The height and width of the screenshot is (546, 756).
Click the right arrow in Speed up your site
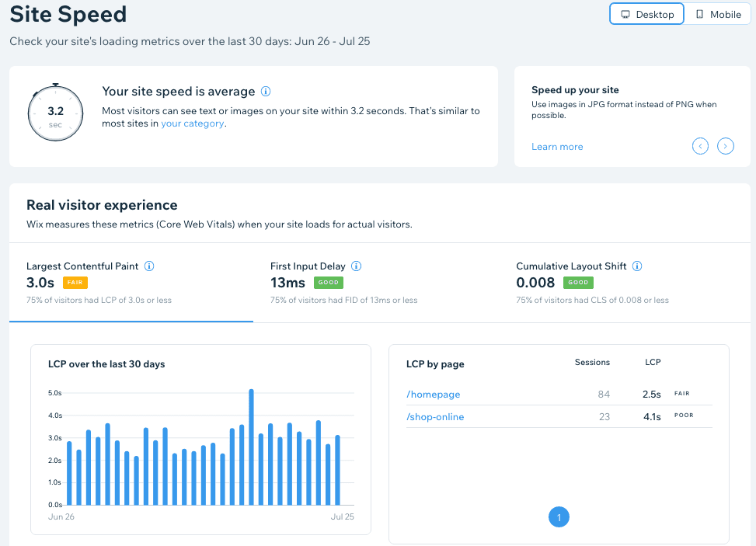coord(725,146)
